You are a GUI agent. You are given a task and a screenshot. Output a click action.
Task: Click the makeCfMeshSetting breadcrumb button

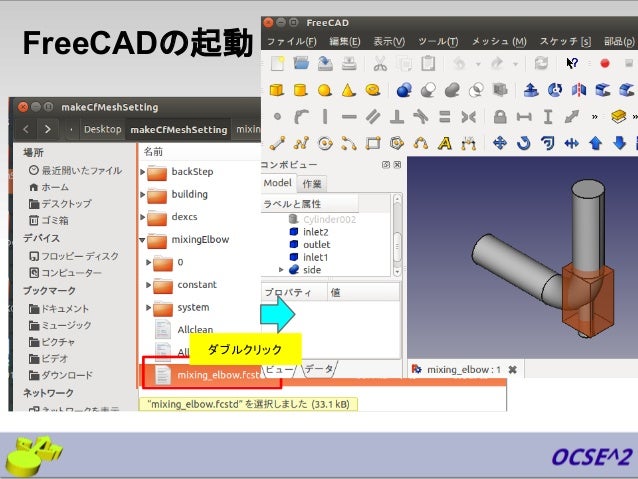(179, 129)
